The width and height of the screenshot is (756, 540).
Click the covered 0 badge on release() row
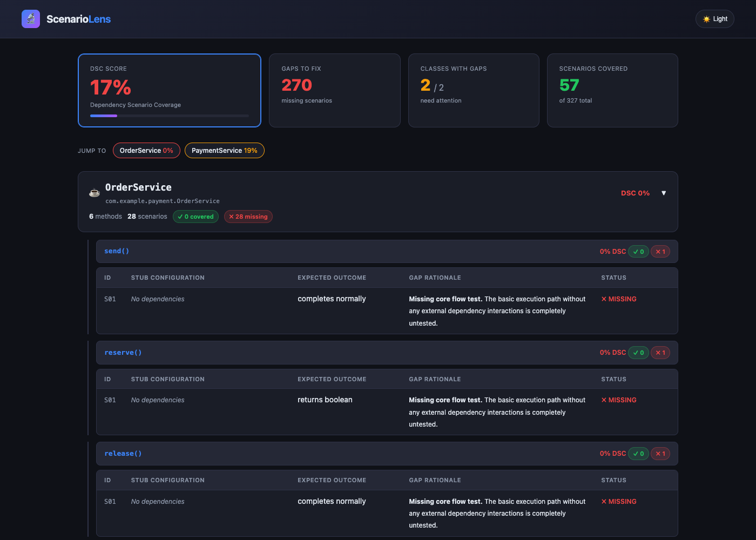(638, 454)
